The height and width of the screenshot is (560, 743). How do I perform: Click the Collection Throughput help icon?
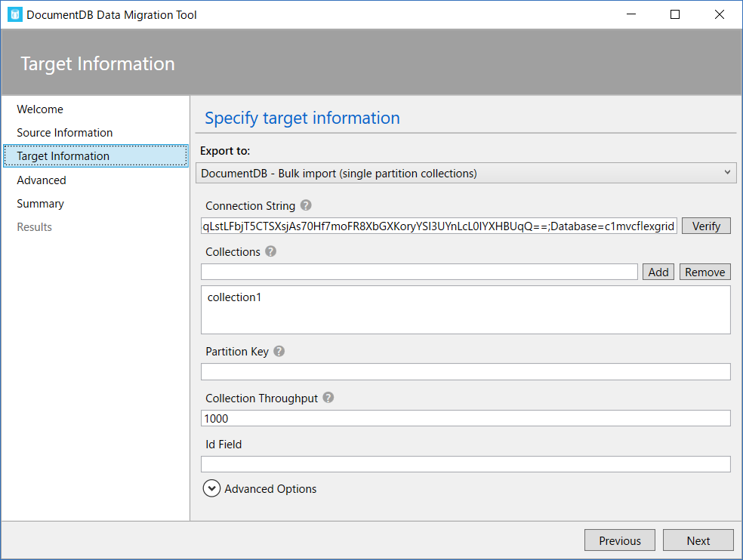[328, 398]
